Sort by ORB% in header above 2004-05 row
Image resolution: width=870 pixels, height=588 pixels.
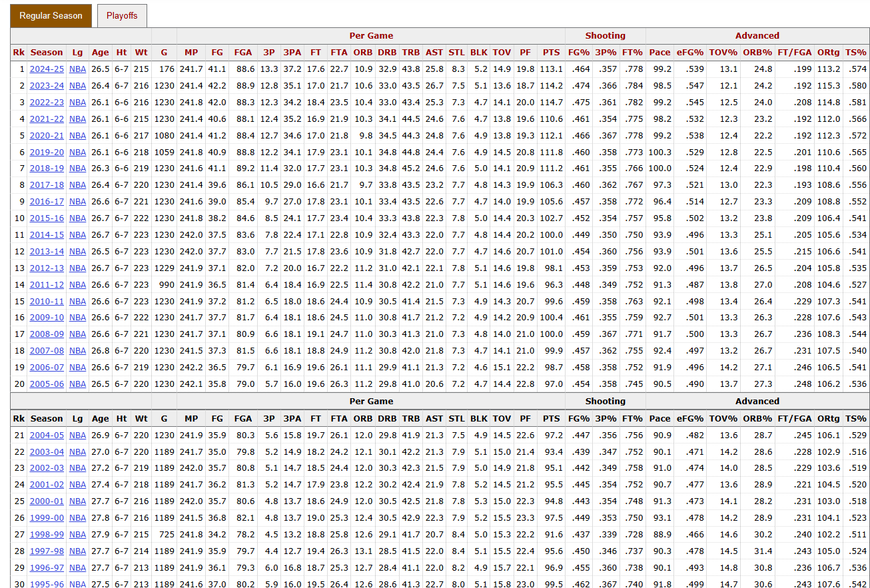coord(757,419)
